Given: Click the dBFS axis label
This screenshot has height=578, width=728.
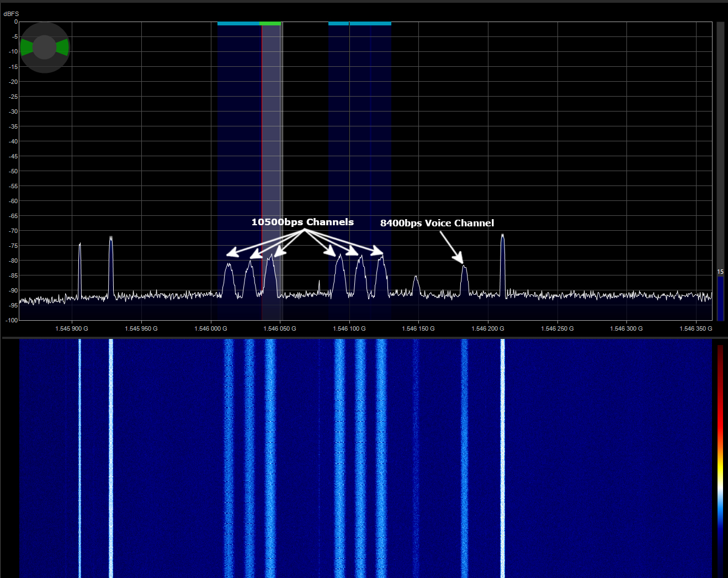Looking at the screenshot, I should point(11,13).
